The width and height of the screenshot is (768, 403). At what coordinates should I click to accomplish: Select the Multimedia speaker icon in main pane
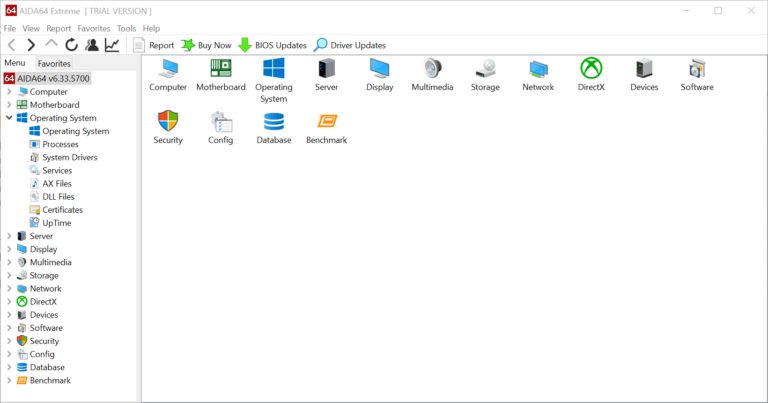(432, 68)
